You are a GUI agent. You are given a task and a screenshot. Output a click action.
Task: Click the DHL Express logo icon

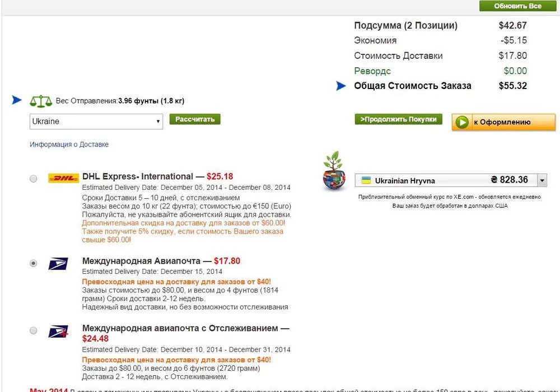(64, 178)
